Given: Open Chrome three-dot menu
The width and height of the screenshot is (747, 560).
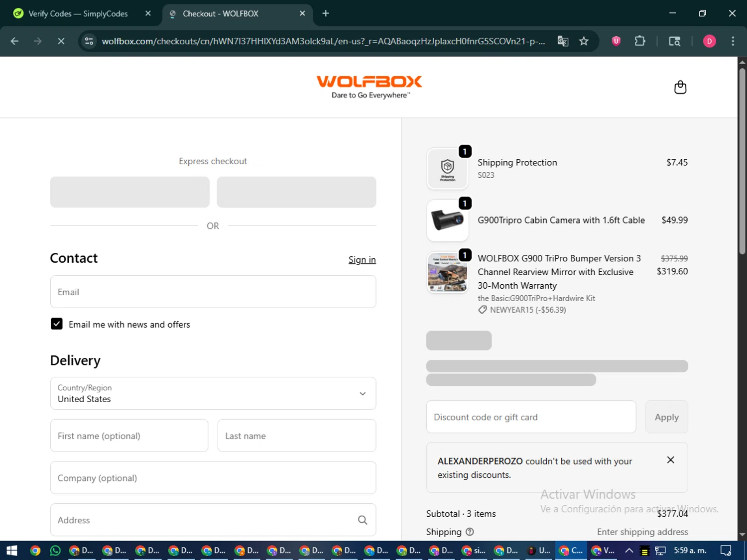Looking at the screenshot, I should pyautogui.click(x=733, y=41).
